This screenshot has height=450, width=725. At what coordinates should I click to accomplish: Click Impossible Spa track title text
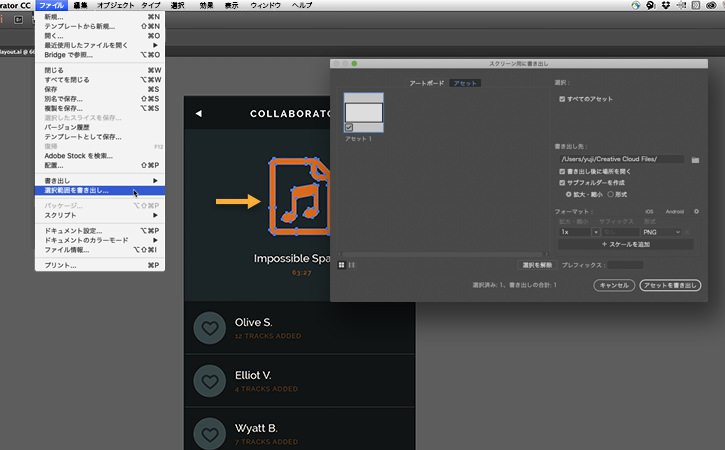point(292,259)
